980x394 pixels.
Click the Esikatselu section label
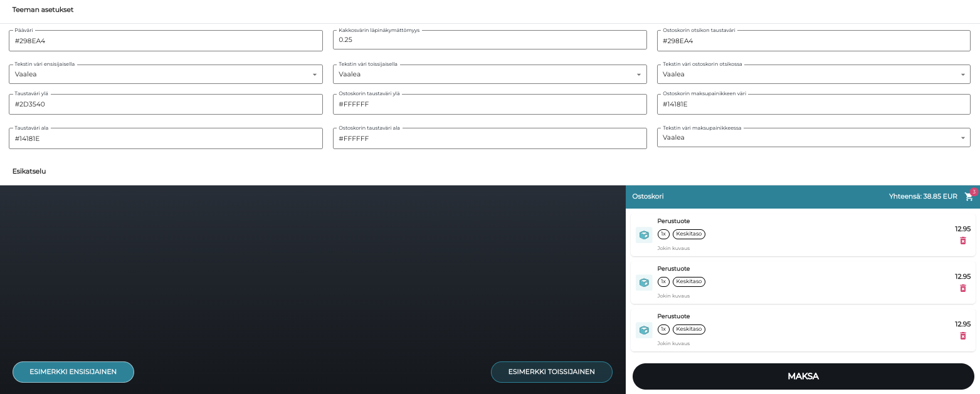(x=29, y=171)
